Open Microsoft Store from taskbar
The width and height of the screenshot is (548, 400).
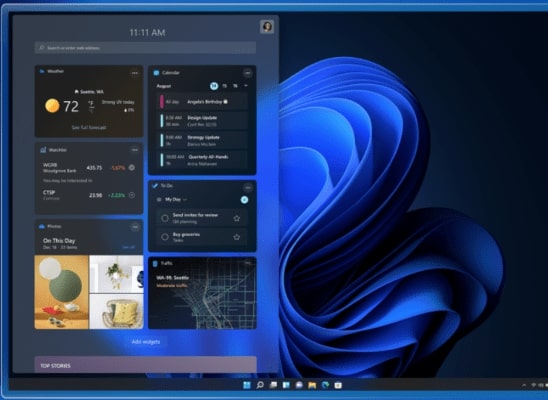[338, 385]
